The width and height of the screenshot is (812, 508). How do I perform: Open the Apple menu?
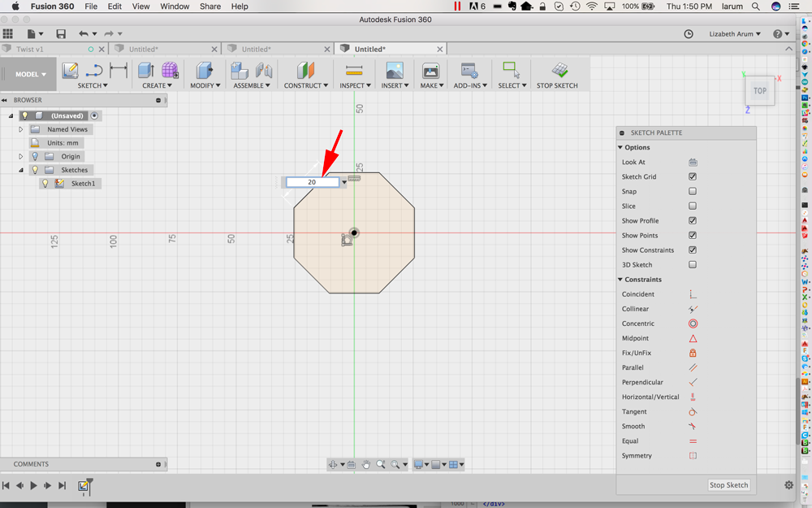(x=15, y=7)
